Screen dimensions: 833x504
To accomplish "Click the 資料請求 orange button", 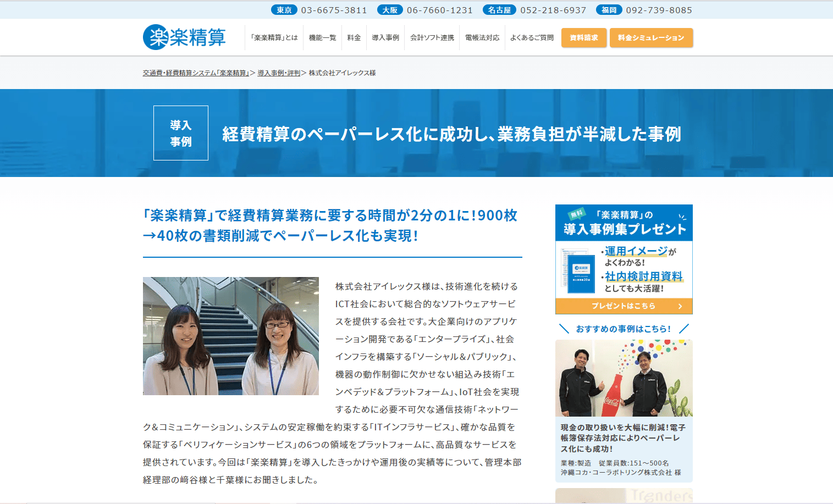I will click(x=584, y=38).
